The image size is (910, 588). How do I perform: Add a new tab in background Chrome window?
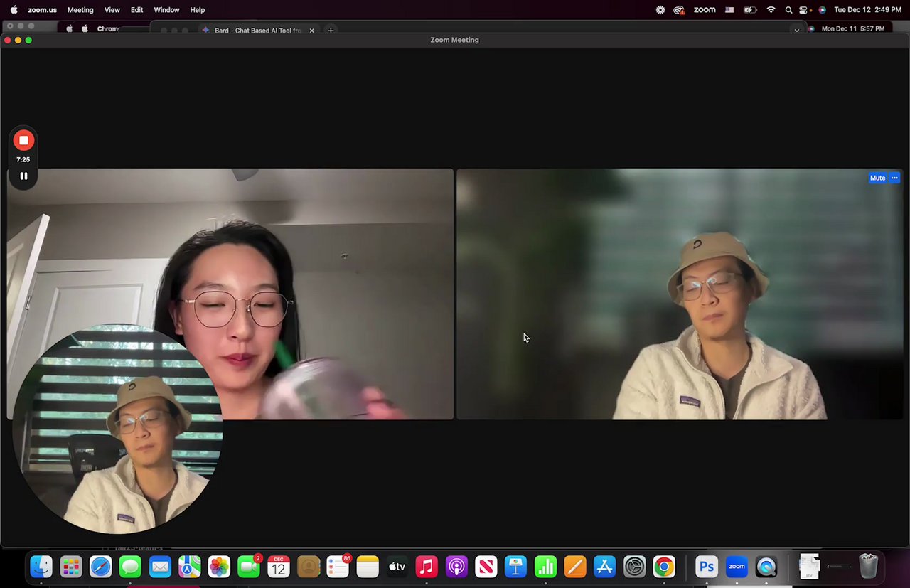(331, 31)
